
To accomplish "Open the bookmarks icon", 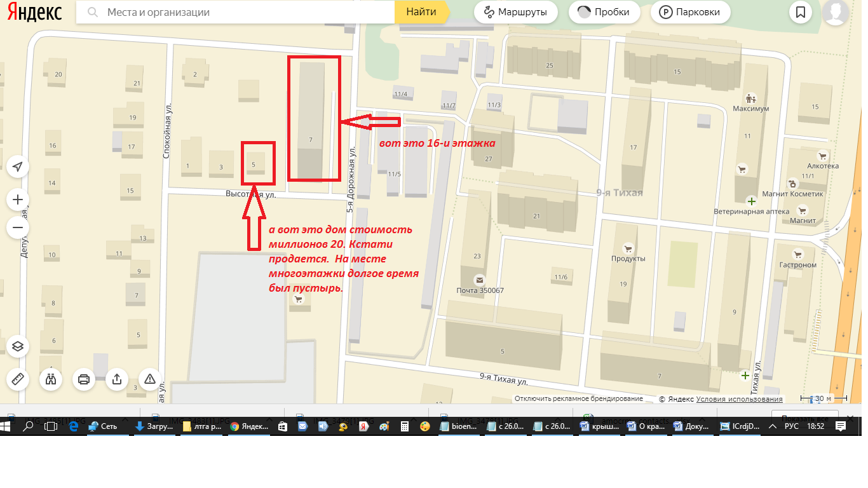I will (801, 12).
